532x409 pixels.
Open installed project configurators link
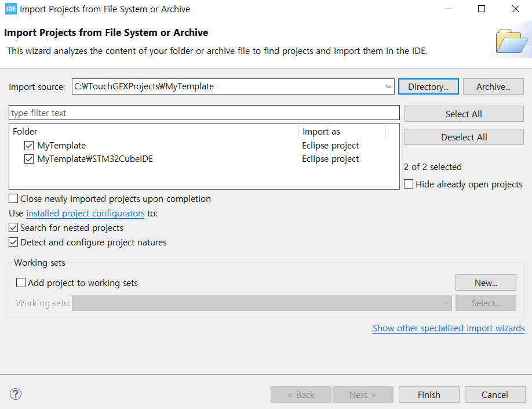tap(86, 213)
